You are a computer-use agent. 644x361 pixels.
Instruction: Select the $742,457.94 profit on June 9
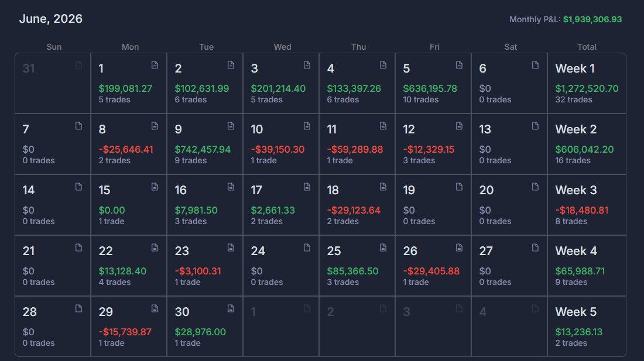pyautogui.click(x=203, y=149)
